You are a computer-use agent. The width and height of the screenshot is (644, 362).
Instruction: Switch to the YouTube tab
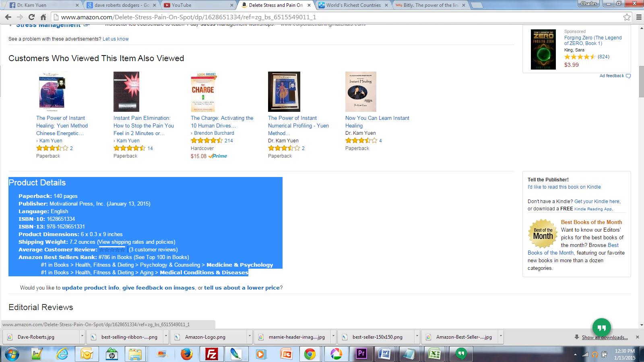click(x=197, y=5)
